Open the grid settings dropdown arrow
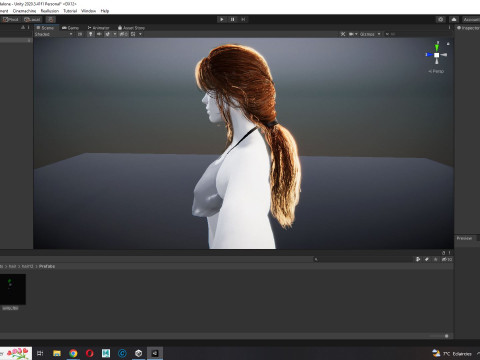Viewport: 480px width, 360px height. 140,34
